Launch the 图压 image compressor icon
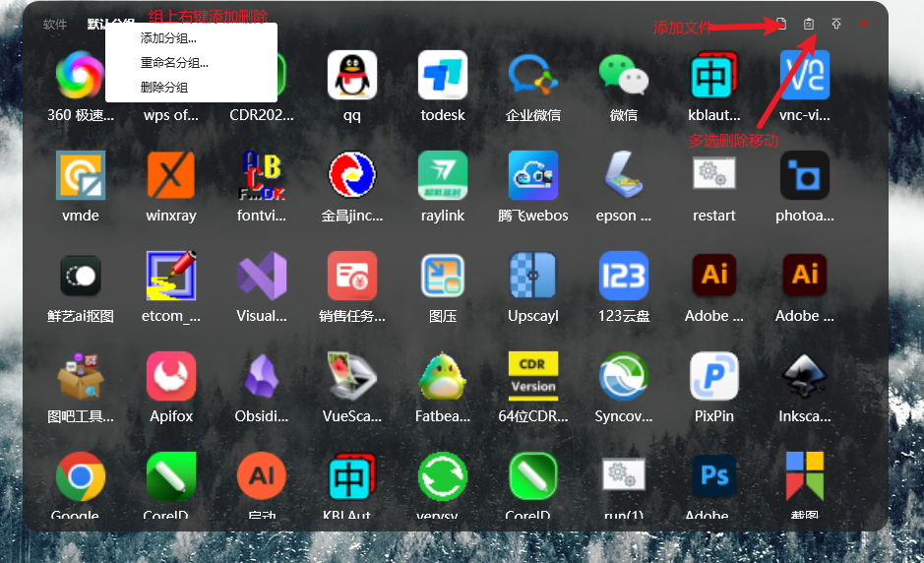Viewport: 924px width, 563px height. coord(443,276)
